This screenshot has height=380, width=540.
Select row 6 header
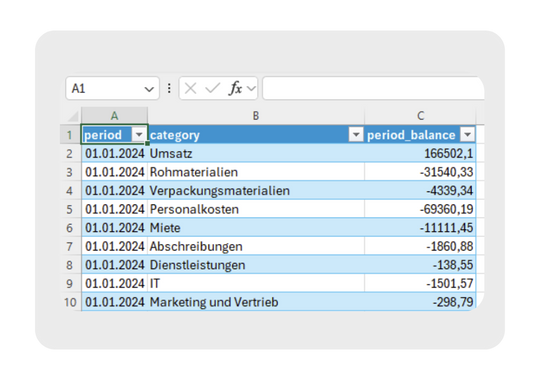70,228
